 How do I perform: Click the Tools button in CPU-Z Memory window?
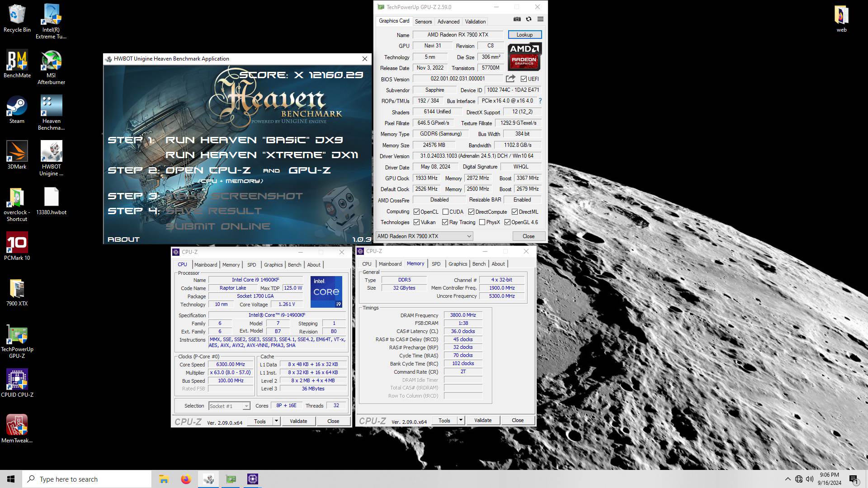click(444, 420)
